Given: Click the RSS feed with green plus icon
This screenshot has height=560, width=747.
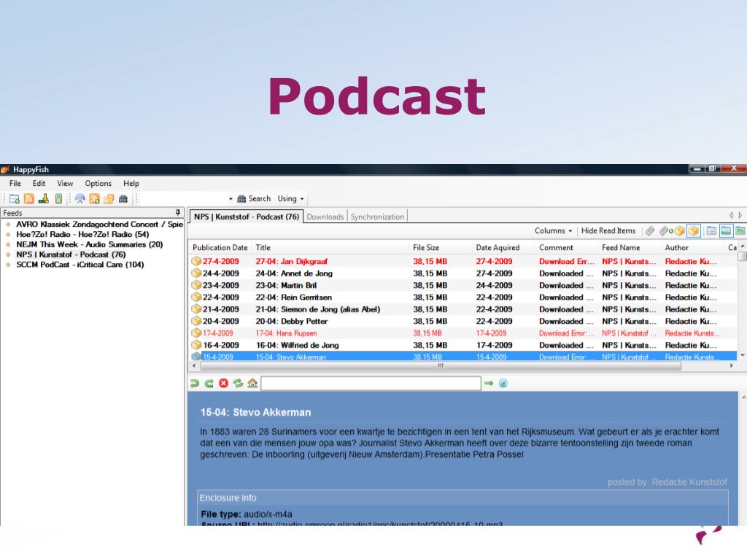Looking at the screenshot, I should click(x=94, y=198).
